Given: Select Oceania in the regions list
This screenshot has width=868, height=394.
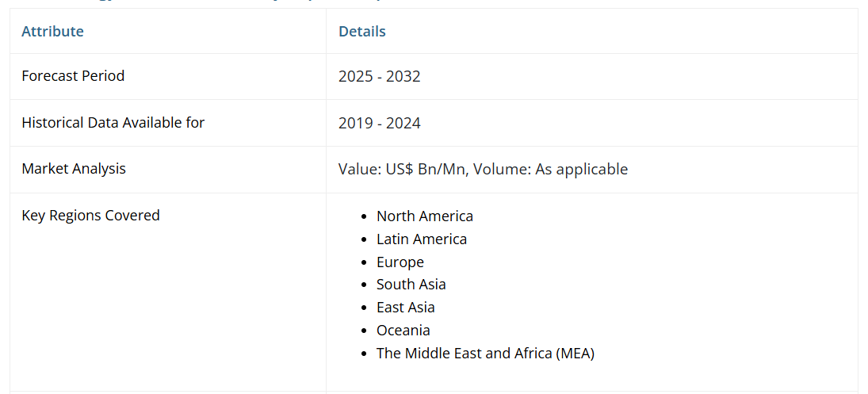Looking at the screenshot, I should [403, 331].
